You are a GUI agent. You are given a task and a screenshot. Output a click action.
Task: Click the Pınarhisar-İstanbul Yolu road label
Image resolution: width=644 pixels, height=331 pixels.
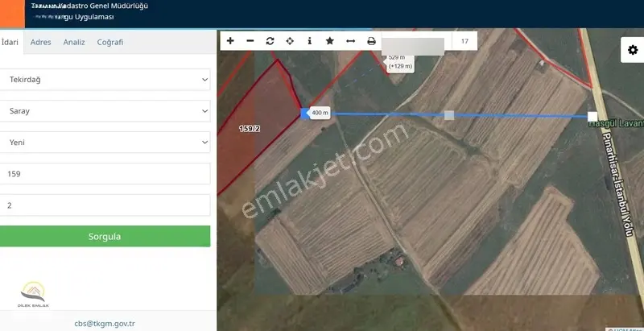618,184
